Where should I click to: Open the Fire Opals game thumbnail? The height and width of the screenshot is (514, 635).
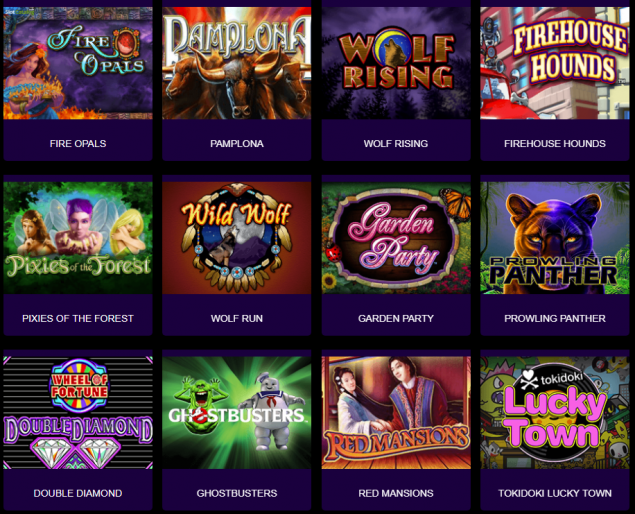point(78,63)
